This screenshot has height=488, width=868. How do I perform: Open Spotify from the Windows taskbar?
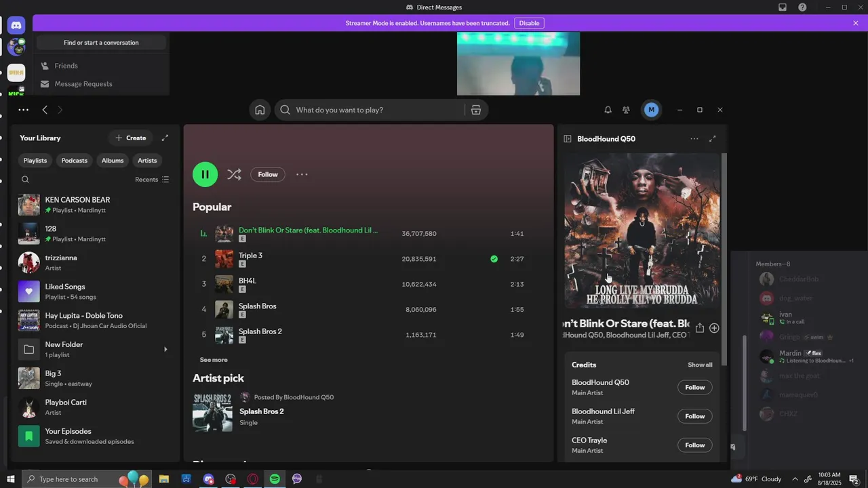[275, 479]
